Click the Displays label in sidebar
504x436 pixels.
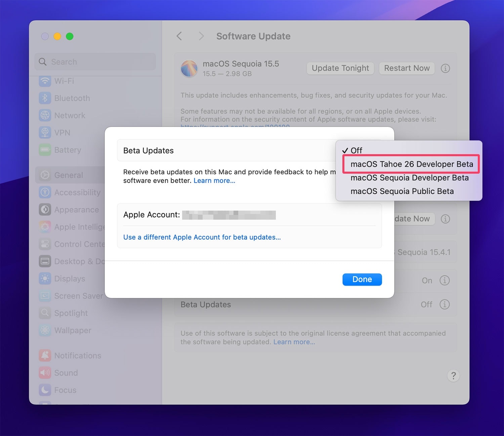[x=70, y=278]
